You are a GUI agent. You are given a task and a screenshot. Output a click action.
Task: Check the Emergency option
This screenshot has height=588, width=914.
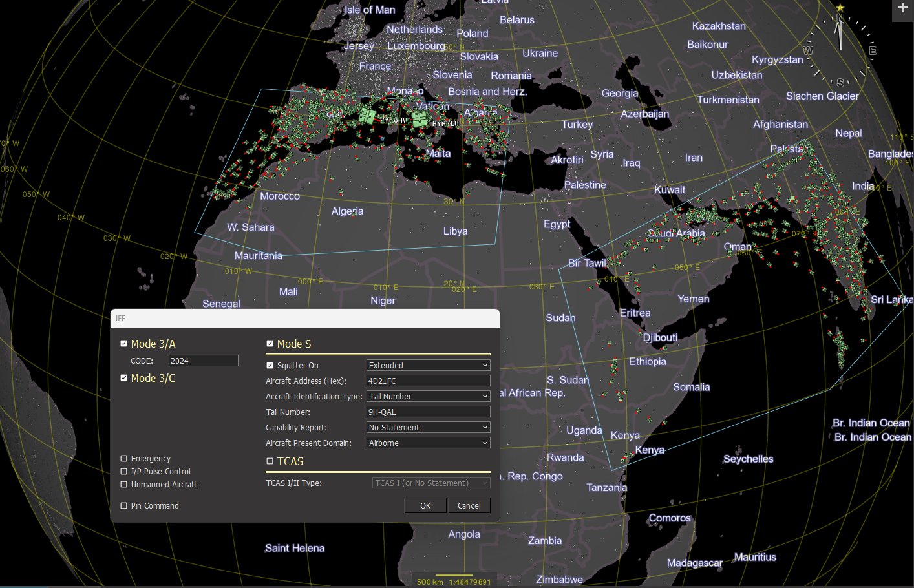pos(124,459)
